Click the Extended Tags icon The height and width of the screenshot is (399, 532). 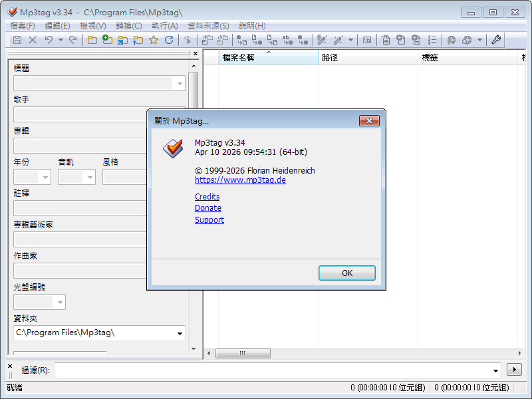(367, 40)
